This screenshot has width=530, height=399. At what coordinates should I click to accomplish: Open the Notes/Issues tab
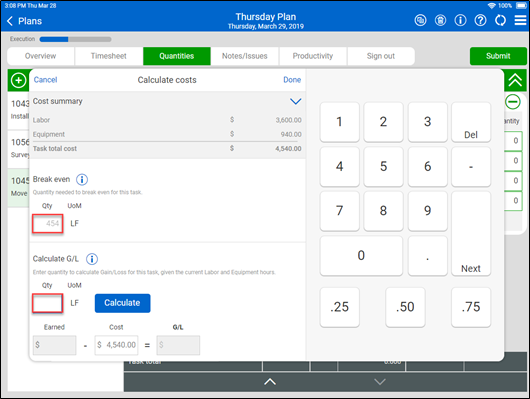point(245,56)
